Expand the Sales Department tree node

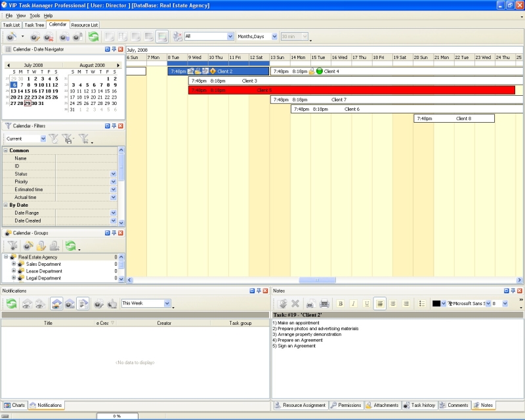pyautogui.click(x=13, y=264)
